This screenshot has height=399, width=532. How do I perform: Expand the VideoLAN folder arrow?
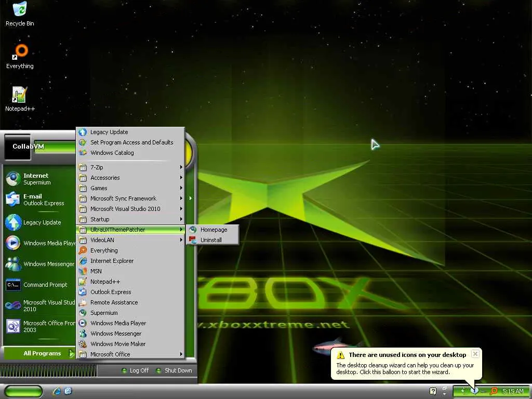[181, 240]
